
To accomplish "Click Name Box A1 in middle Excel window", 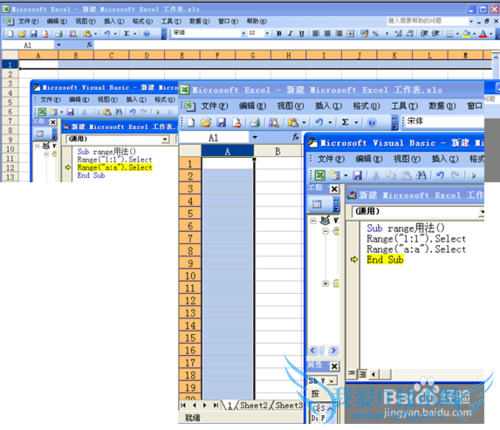I will (x=213, y=137).
